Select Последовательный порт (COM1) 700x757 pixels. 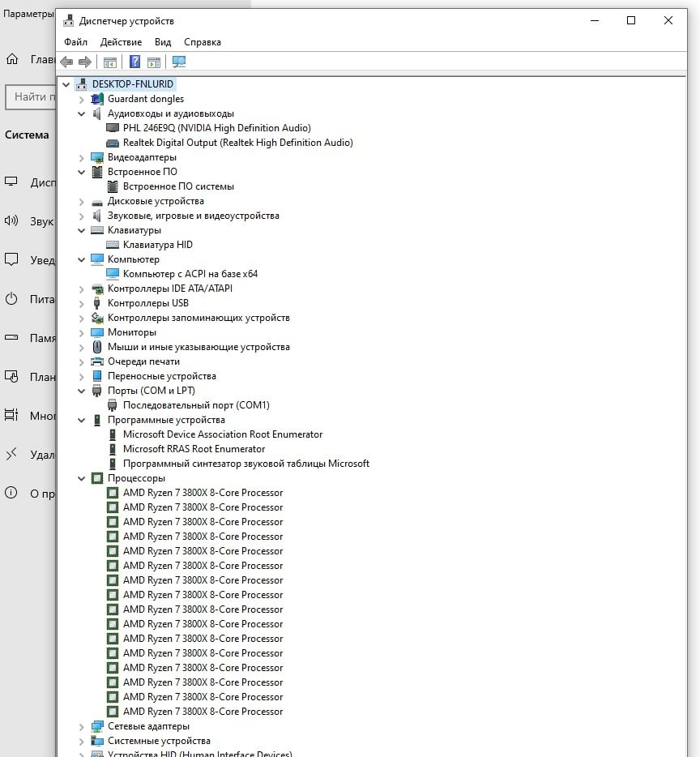click(x=197, y=405)
